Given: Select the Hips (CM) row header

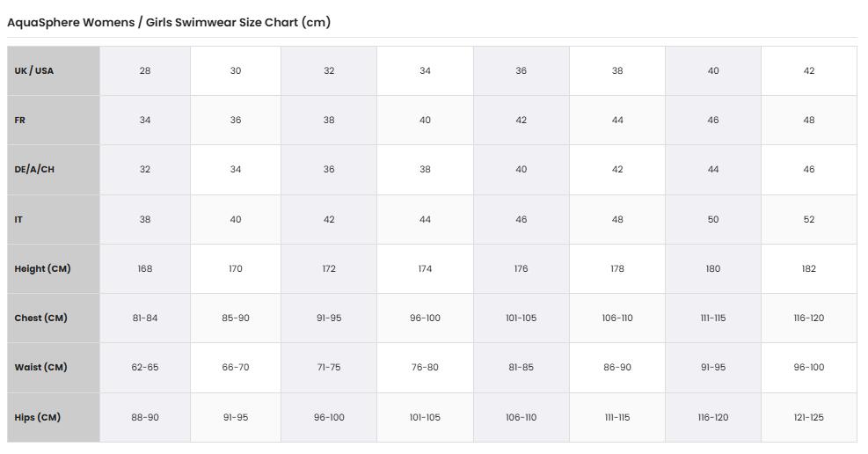Looking at the screenshot, I should click(x=53, y=417).
